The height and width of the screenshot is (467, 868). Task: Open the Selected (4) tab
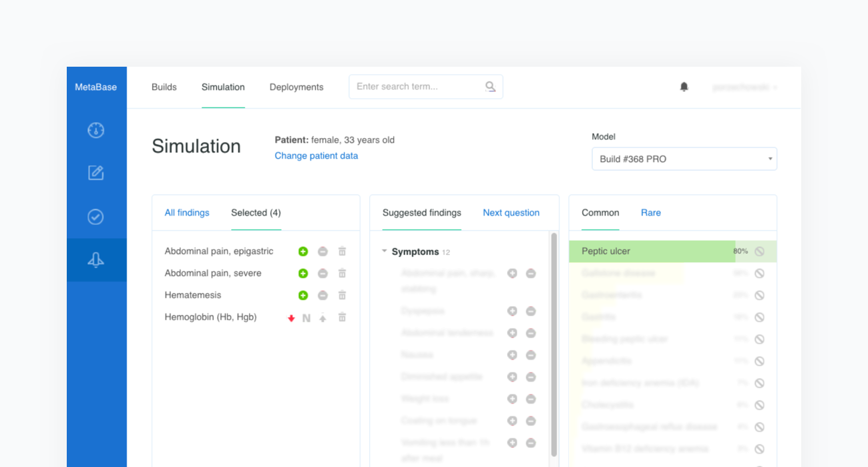(x=256, y=213)
